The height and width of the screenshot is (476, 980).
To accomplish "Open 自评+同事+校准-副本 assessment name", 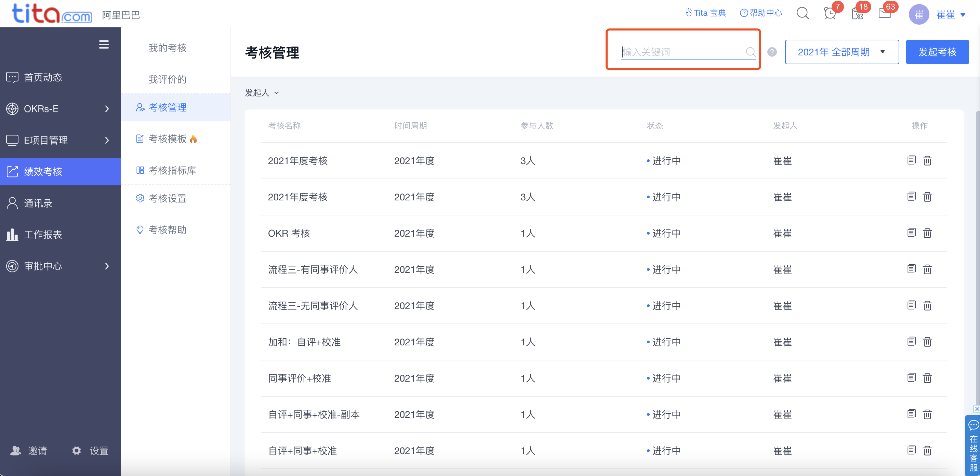I will coord(314,414).
